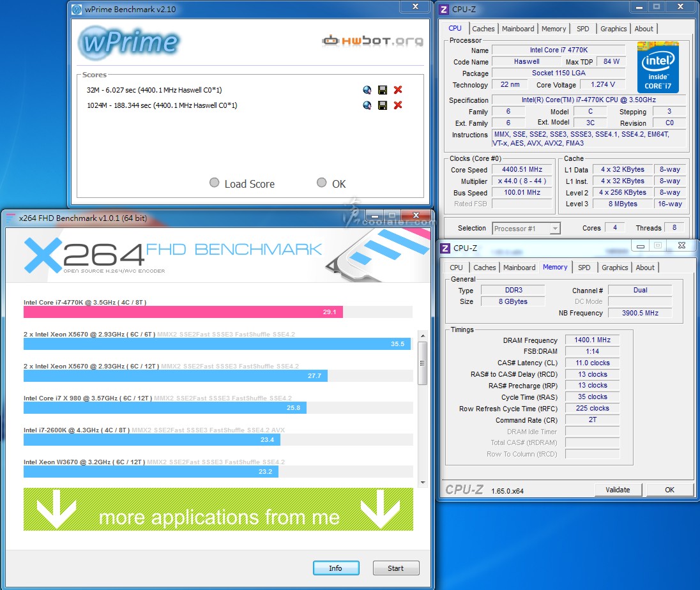Click the Code Name Haswell field
Image resolution: width=700 pixels, height=590 pixels.
(x=526, y=61)
